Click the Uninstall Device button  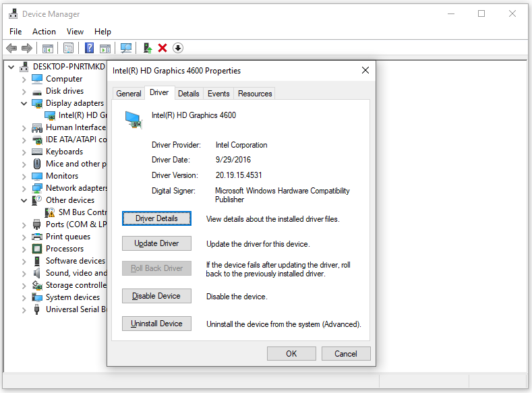pyautogui.click(x=156, y=324)
